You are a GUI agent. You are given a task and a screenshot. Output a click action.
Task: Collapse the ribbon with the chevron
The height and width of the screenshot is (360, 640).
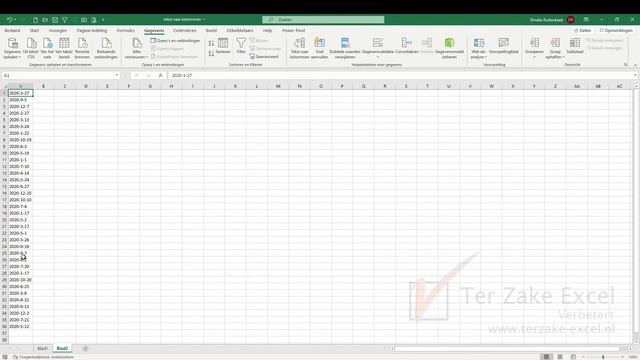635,65
